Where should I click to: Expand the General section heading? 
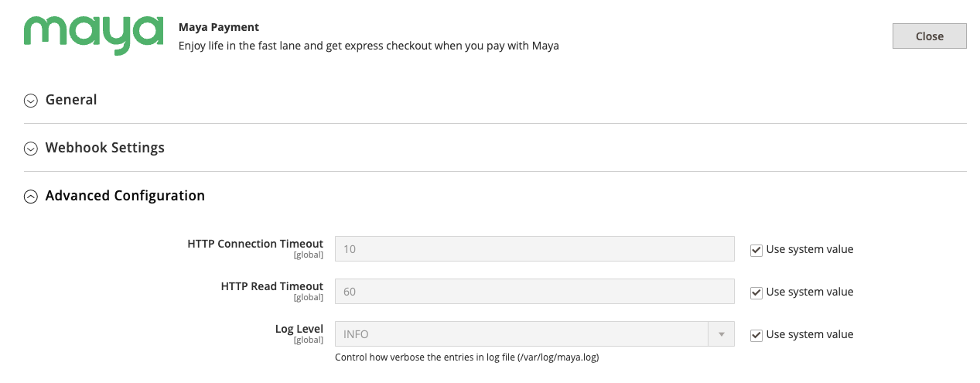(71, 100)
